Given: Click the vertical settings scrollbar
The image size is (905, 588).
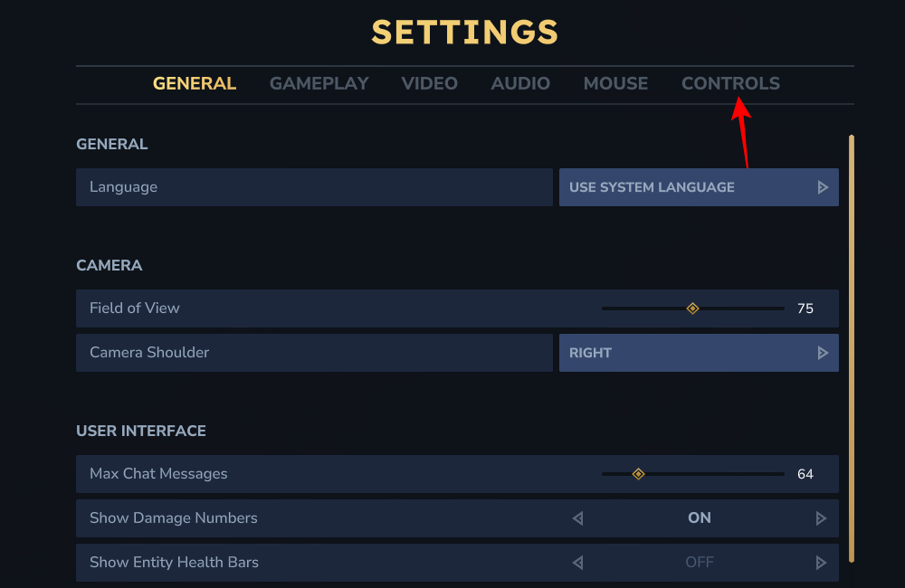Looking at the screenshot, I should (852, 348).
